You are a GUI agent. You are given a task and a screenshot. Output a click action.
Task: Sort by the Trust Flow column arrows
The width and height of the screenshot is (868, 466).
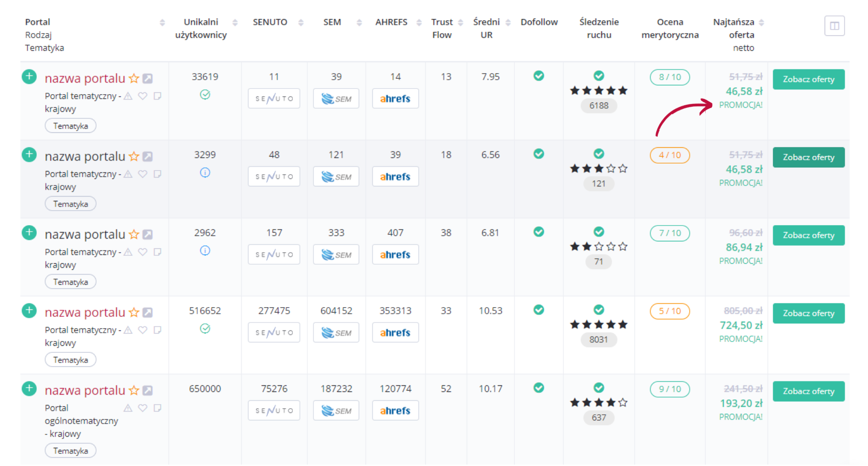(460, 22)
